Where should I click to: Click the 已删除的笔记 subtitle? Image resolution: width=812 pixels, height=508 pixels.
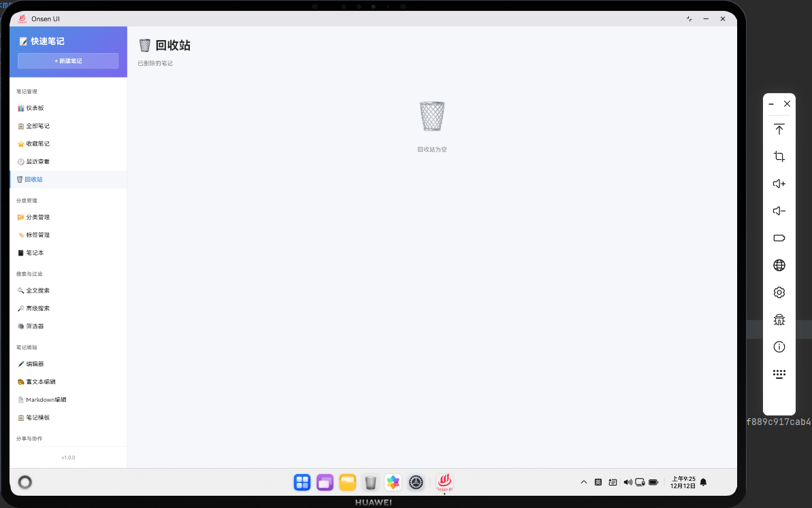(x=155, y=64)
